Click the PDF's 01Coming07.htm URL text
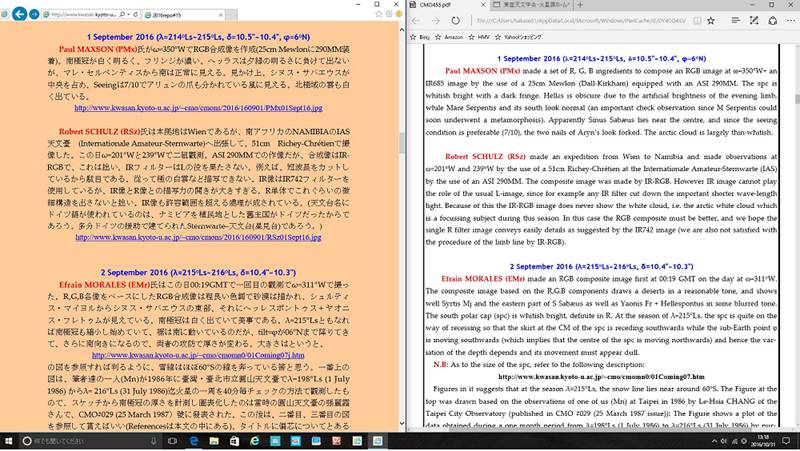 point(601,377)
